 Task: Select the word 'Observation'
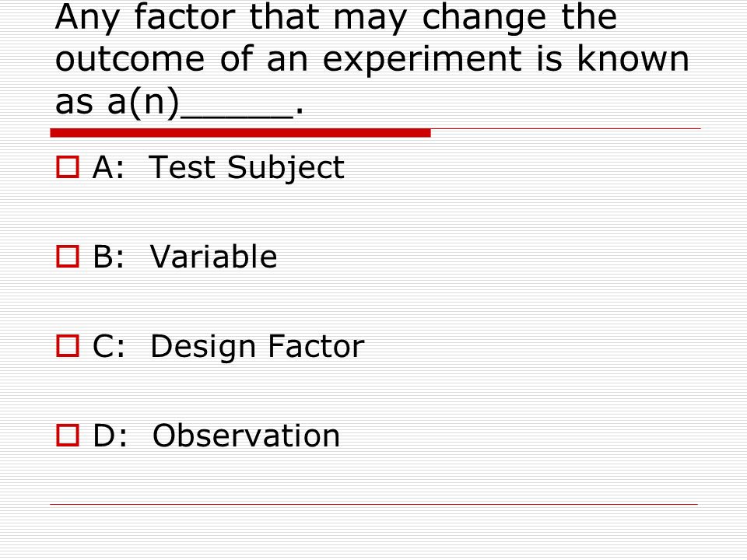click(x=247, y=436)
